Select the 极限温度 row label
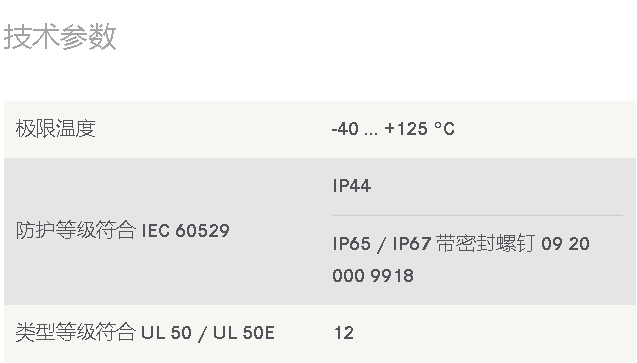This screenshot has width=637, height=363. click(55, 129)
